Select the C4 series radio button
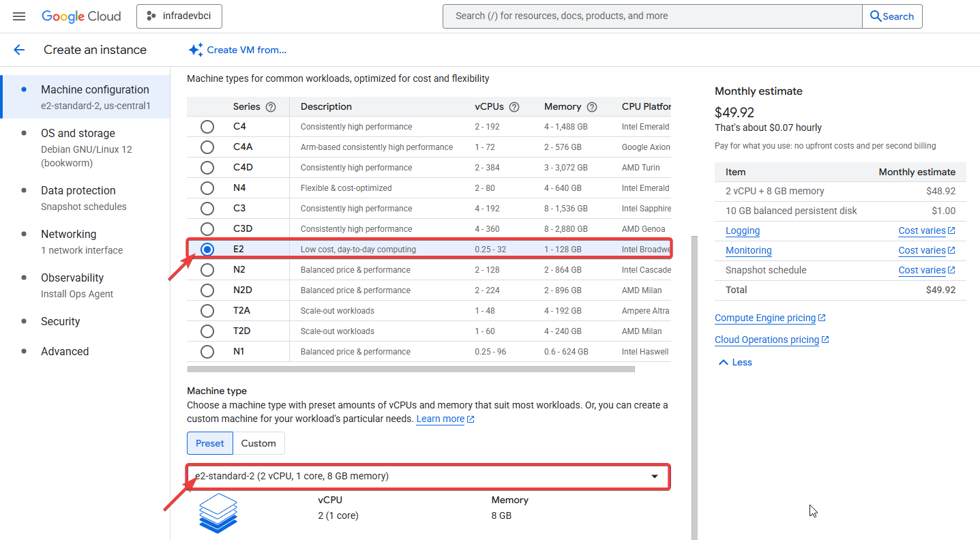The image size is (980, 540). point(207,127)
